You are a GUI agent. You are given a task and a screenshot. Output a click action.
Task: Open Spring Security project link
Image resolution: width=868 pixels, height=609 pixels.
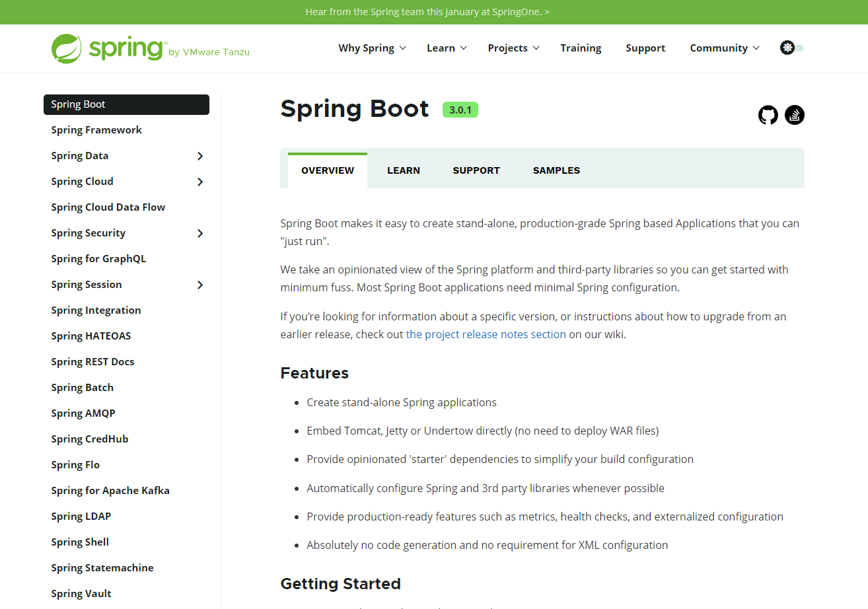tap(88, 233)
